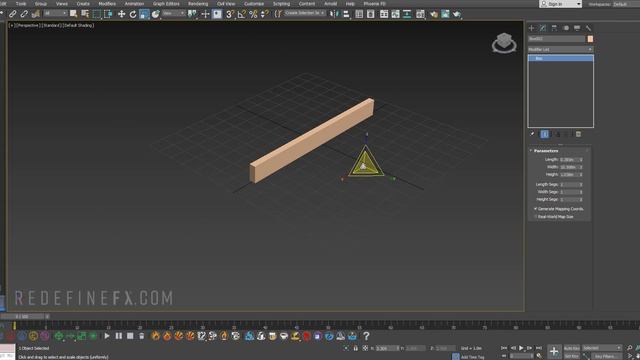Select the Box entry in modifier stack
The height and width of the screenshot is (360, 640).
561,58
